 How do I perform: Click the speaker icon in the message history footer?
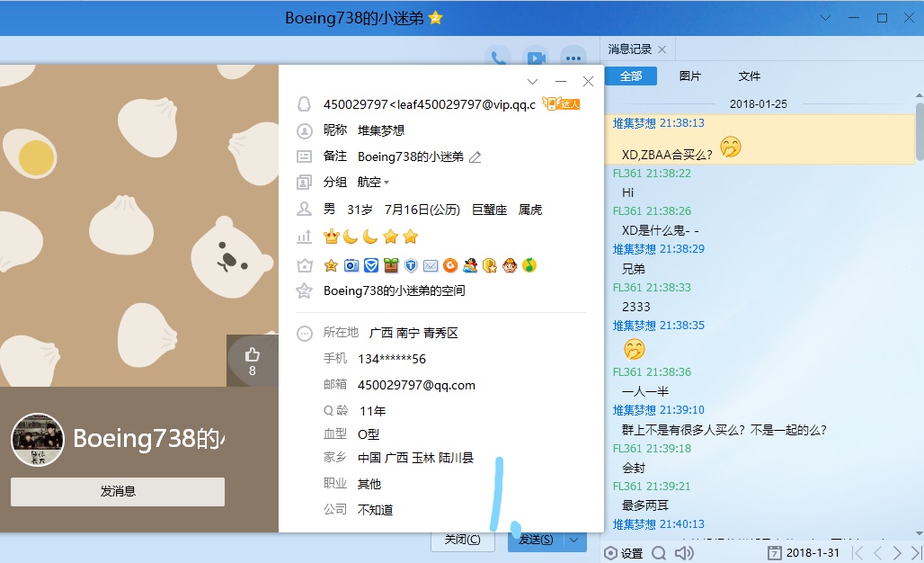684,552
